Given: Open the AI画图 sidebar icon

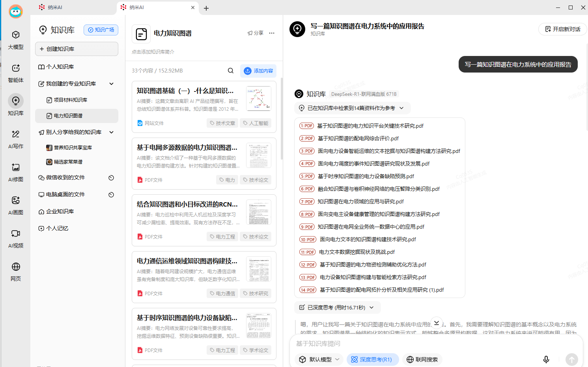Looking at the screenshot, I should coord(16,205).
